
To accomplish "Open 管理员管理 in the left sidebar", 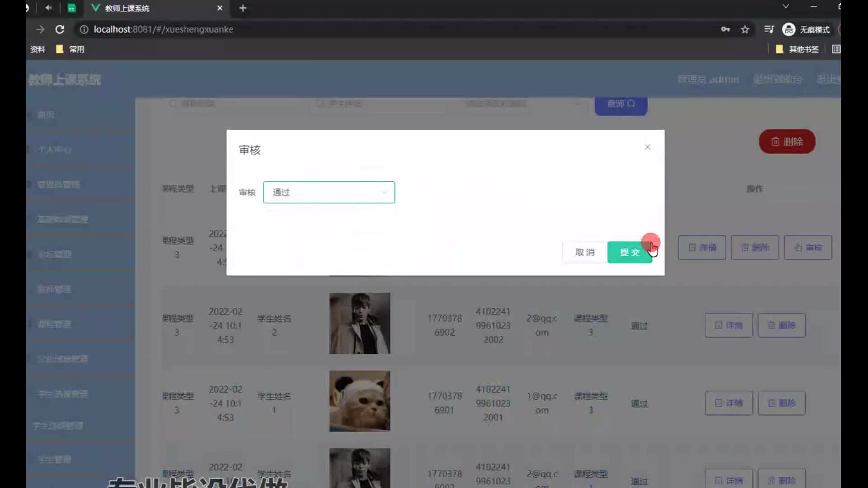I will pyautogui.click(x=58, y=184).
